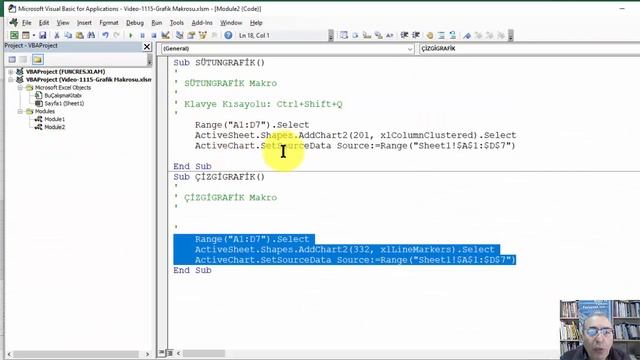Open the Add-Ins menu
The image size is (640, 360).
pos(202,23)
